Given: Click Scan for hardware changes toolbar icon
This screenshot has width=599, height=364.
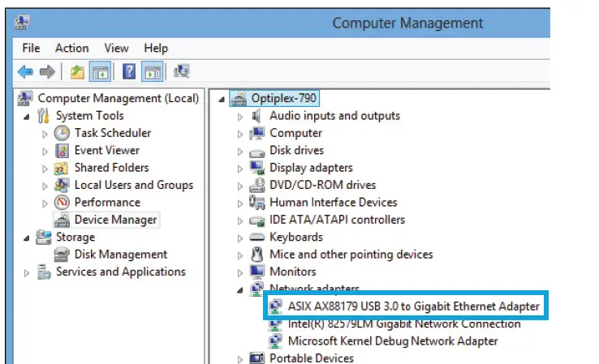Looking at the screenshot, I should click(182, 71).
